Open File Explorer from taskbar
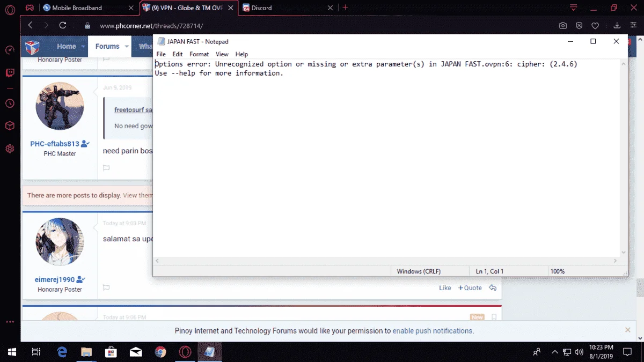 (x=86, y=352)
